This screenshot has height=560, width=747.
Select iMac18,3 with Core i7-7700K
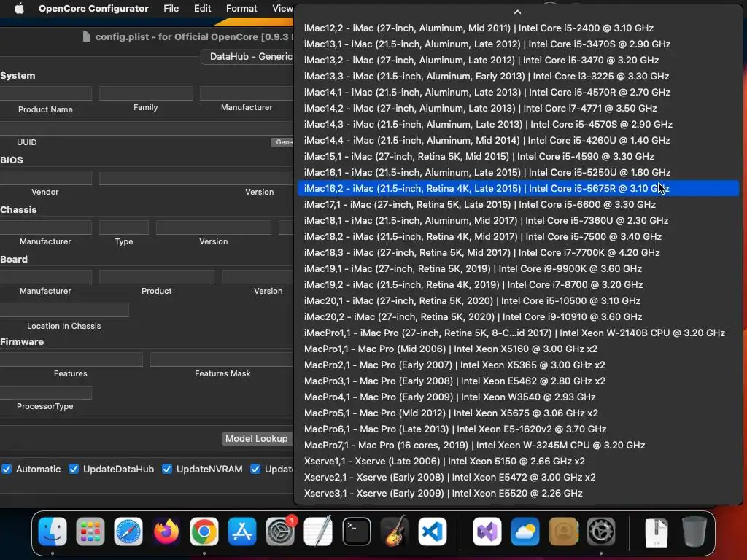click(518, 252)
